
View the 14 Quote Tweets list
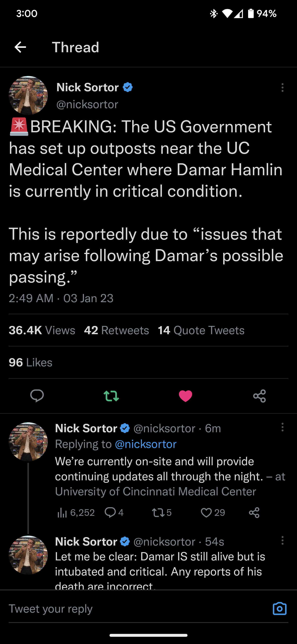click(201, 330)
